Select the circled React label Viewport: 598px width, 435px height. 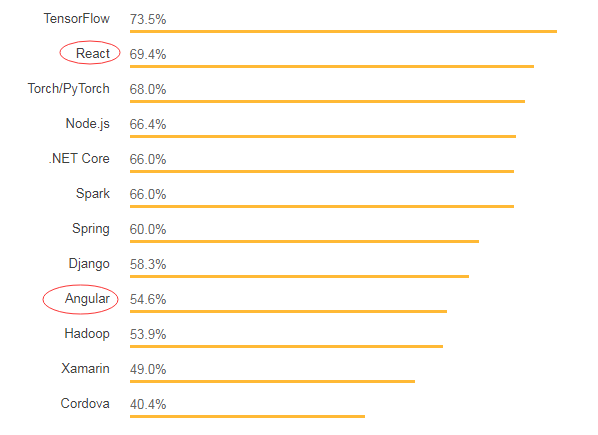[x=93, y=53]
